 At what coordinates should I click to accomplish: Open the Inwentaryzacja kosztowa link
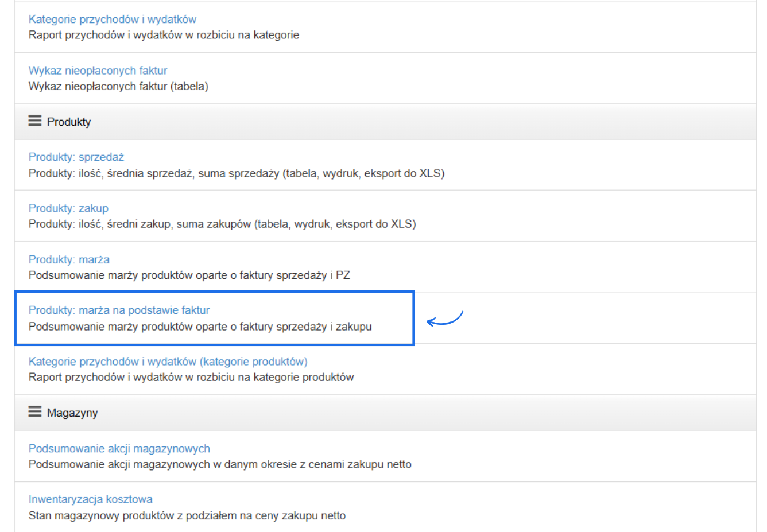91,499
